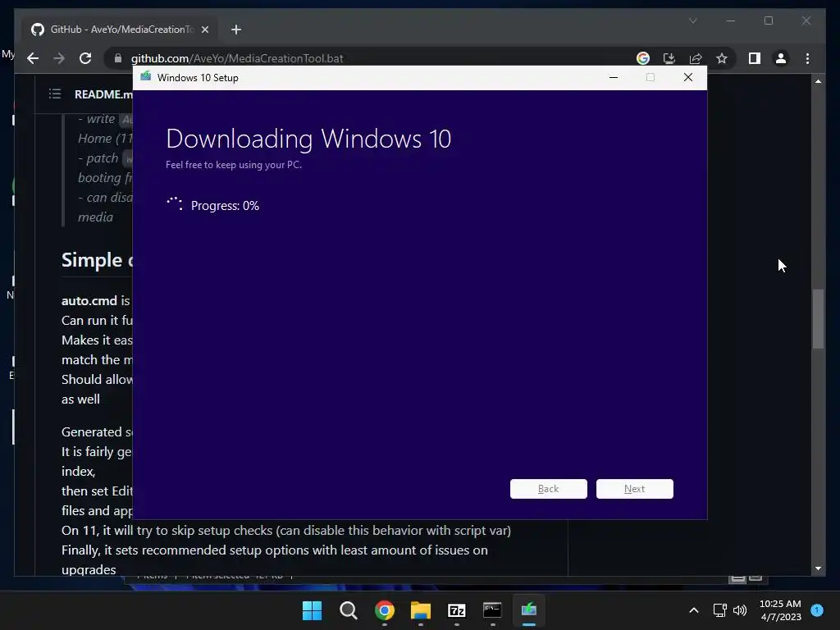Show hidden system tray icons

[x=694, y=610]
